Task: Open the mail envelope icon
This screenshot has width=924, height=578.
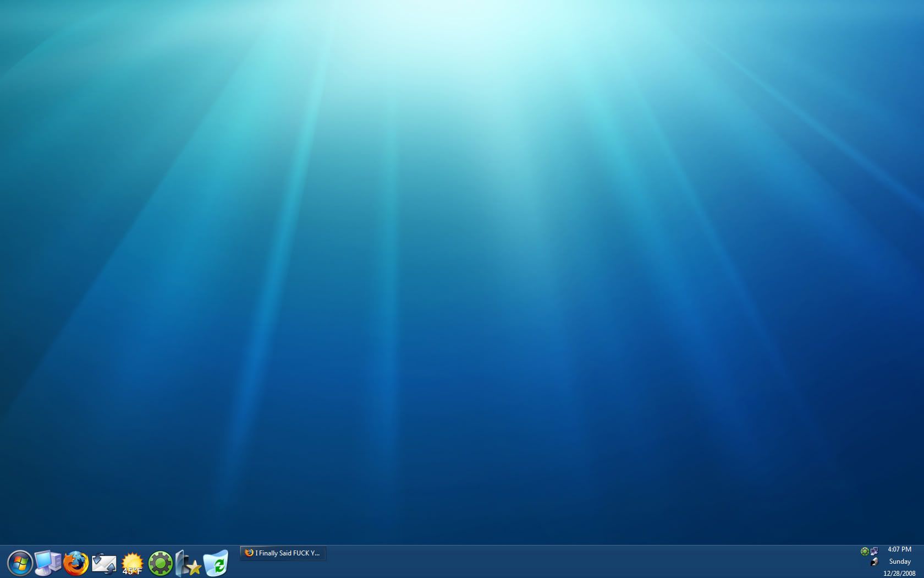Action: pyautogui.click(x=104, y=563)
